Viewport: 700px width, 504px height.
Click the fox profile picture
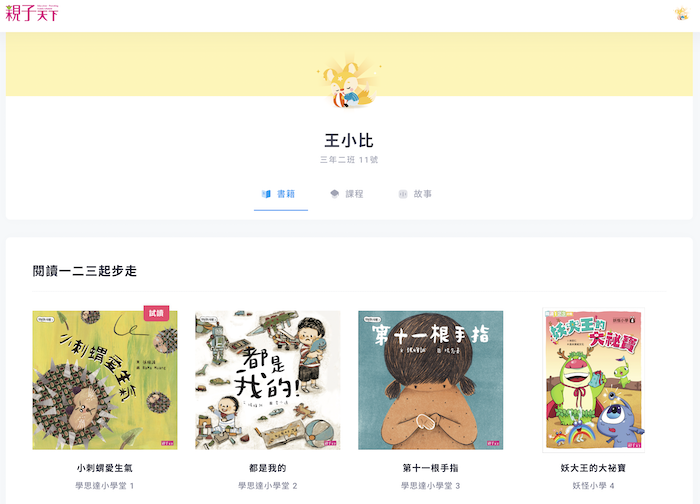coord(349,83)
